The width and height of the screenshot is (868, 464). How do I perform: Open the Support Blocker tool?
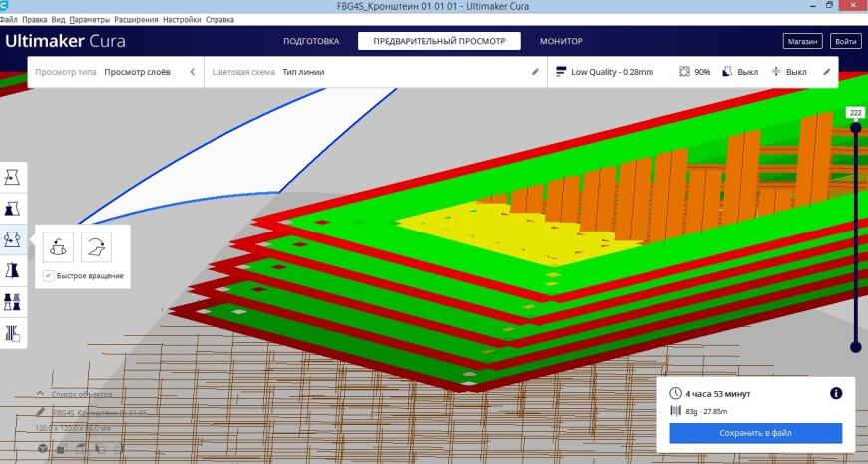(12, 334)
